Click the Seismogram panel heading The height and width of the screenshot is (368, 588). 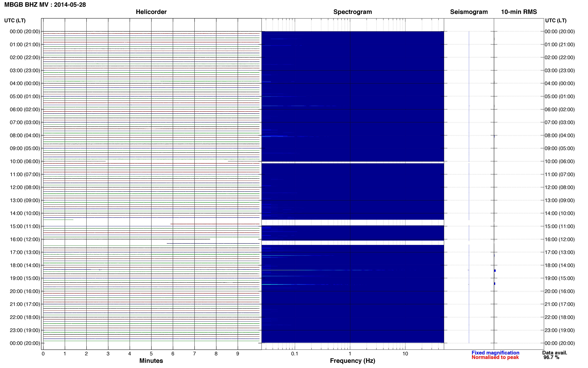pos(469,12)
